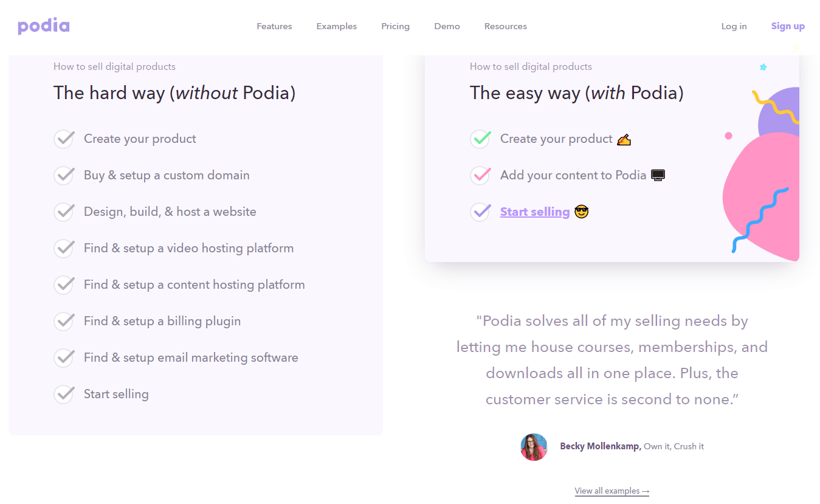Click checkmark beside Design, build, & host website
This screenshot has height=504, width=820.
click(64, 212)
